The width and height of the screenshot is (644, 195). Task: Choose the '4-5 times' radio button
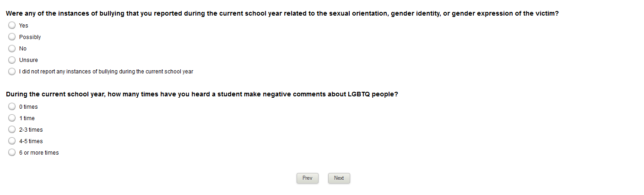pos(12,141)
